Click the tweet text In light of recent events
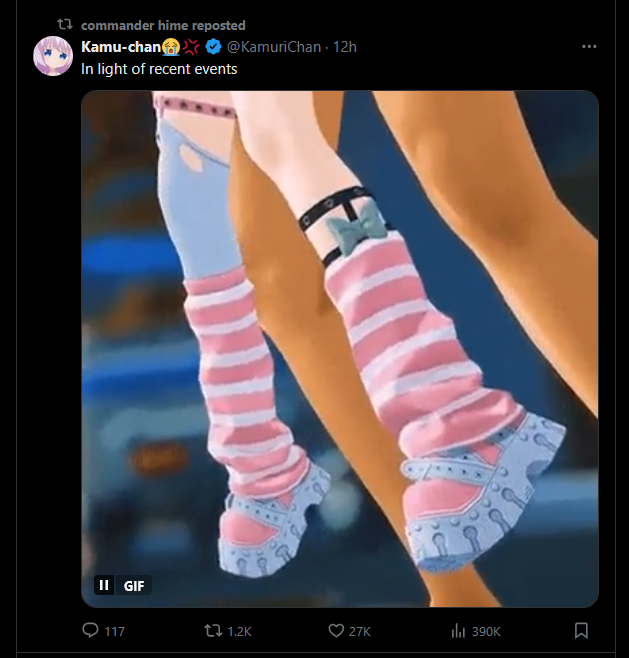The image size is (629, 658). [159, 69]
